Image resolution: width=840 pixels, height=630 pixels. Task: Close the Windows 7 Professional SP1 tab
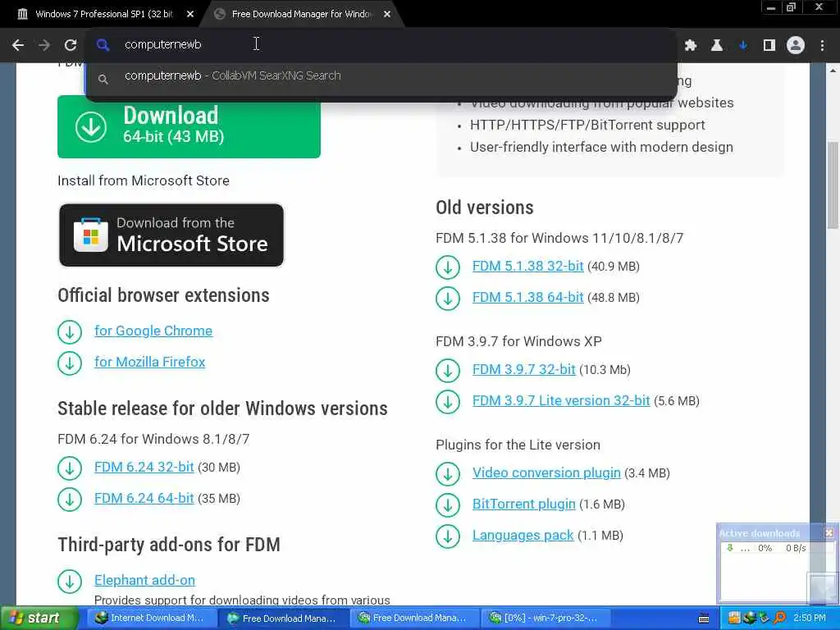pos(190,15)
